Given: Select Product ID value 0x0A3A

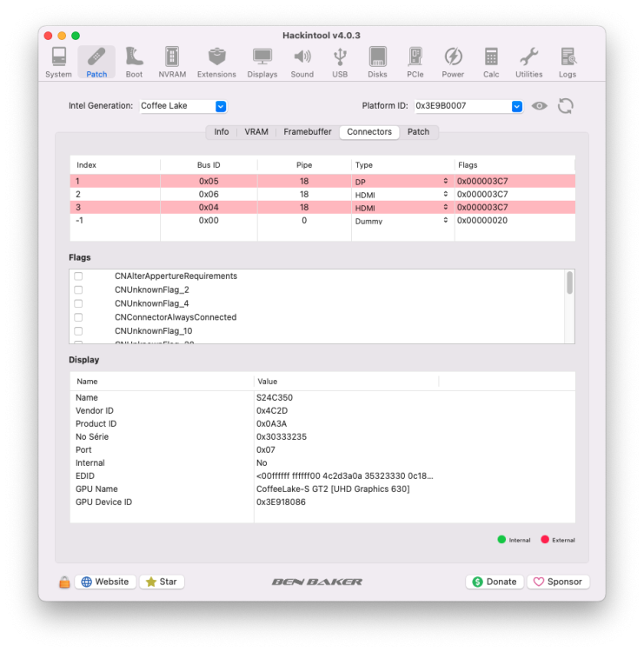Looking at the screenshot, I should pos(271,423).
